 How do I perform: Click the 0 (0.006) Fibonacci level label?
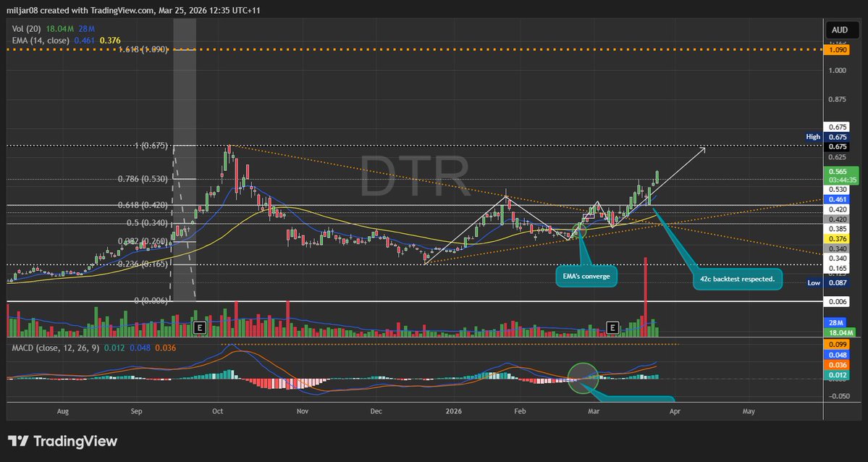point(151,301)
